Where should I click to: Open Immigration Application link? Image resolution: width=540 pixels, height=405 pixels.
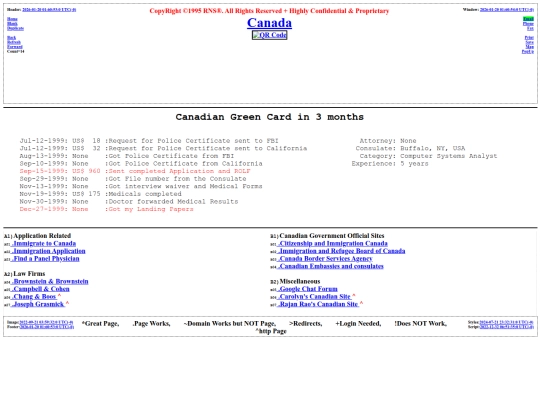click(48, 251)
